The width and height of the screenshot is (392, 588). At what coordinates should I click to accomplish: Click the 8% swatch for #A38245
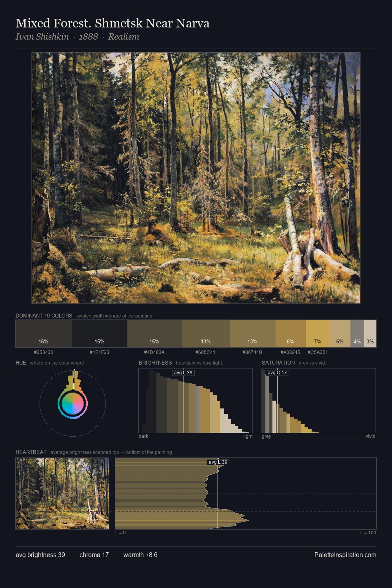pos(290,334)
